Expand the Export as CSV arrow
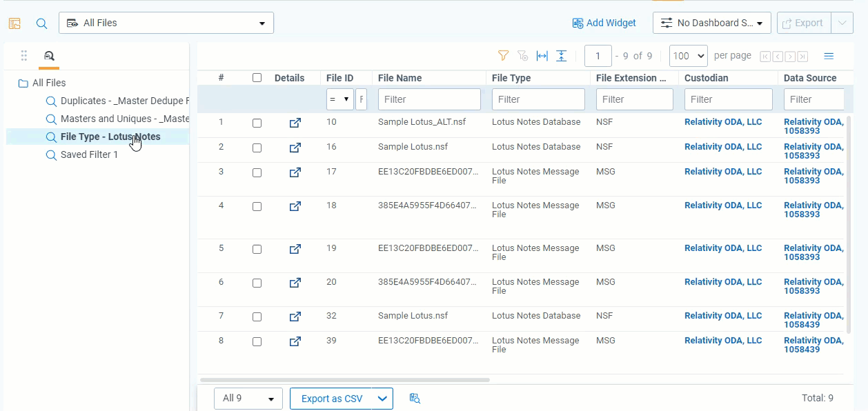Image resolution: width=868 pixels, height=411 pixels. 383,399
